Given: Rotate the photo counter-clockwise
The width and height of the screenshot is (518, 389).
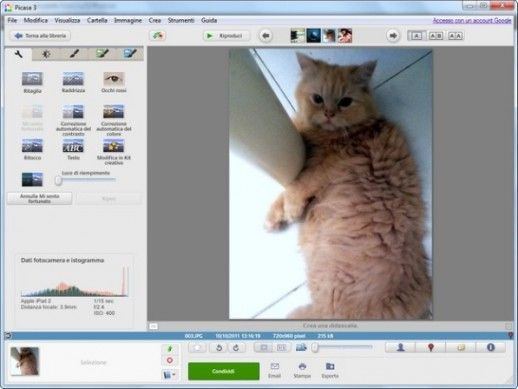Looking at the screenshot, I should click(x=219, y=348).
